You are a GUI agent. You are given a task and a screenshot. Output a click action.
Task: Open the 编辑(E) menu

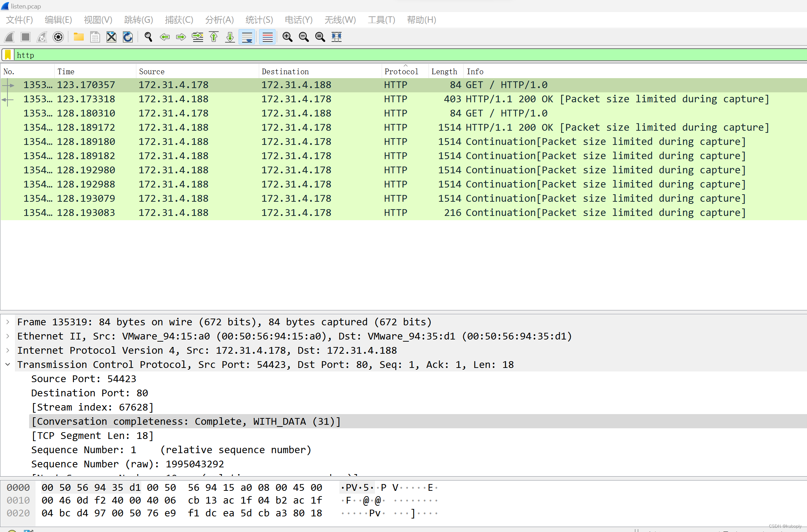tap(59, 20)
